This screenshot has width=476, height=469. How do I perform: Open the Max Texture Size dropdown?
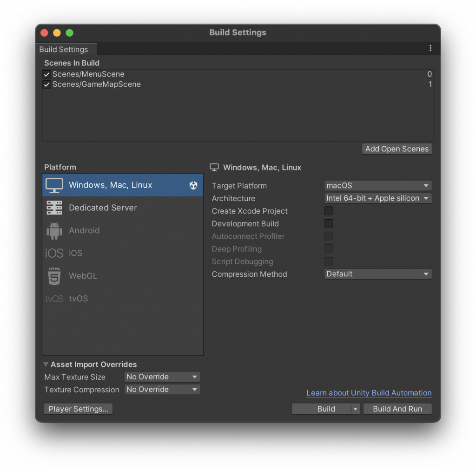(162, 377)
